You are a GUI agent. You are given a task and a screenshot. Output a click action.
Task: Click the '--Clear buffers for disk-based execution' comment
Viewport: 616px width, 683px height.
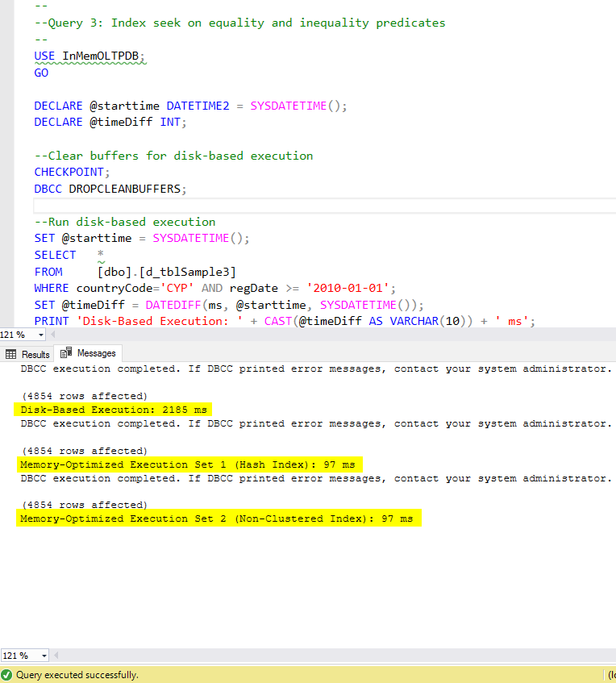(173, 156)
